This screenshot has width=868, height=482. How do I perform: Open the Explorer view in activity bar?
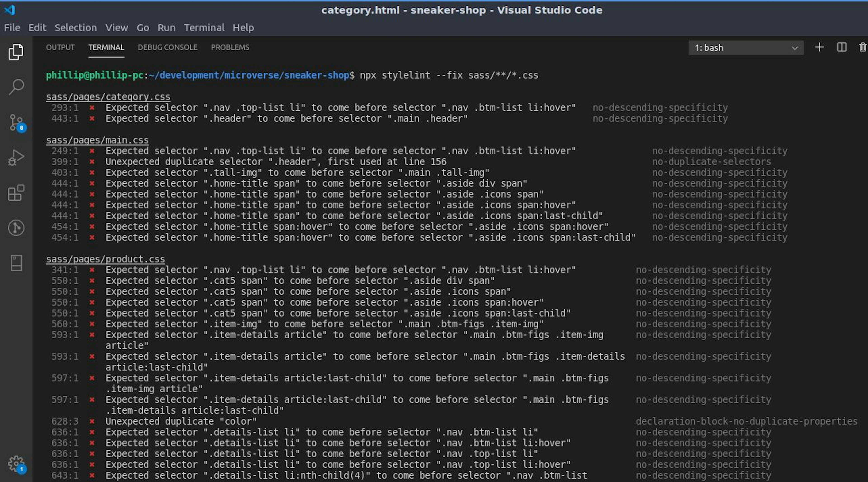pyautogui.click(x=16, y=52)
